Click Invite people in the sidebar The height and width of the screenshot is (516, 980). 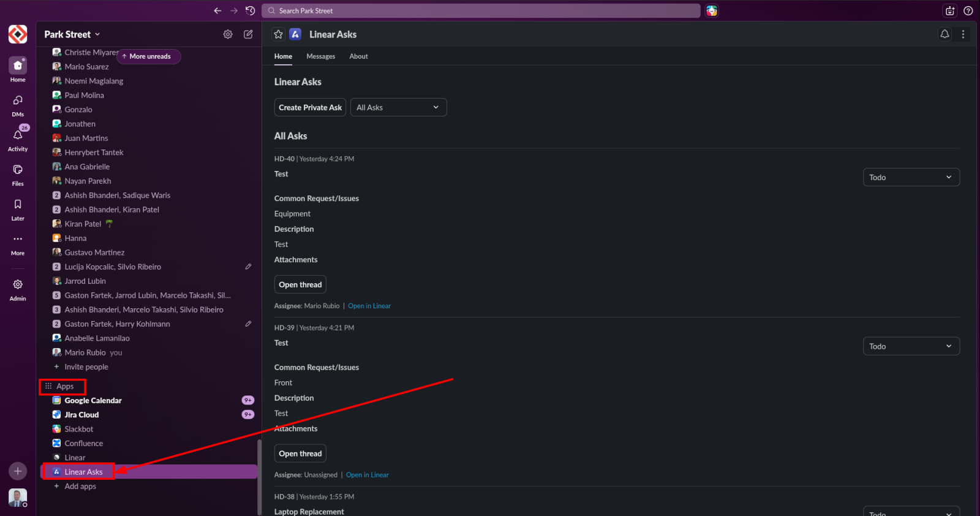[86, 366]
